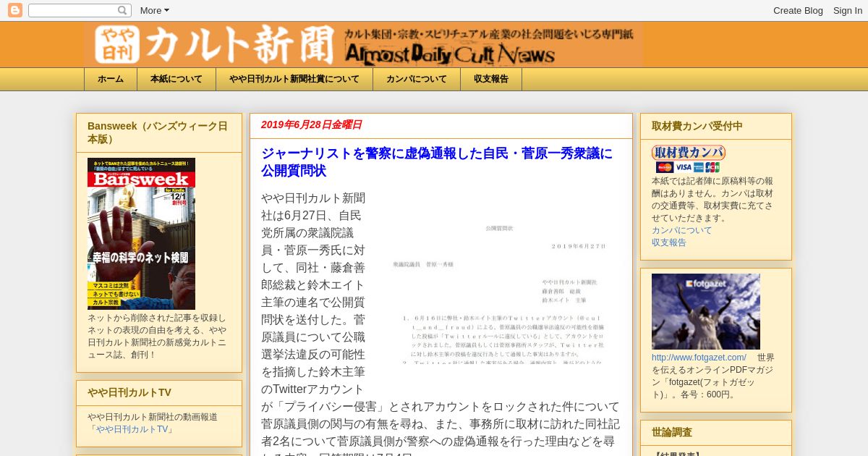The image size is (868, 456).
Task: Open the article title about 菅原一秀衆議
Action: click(x=437, y=162)
